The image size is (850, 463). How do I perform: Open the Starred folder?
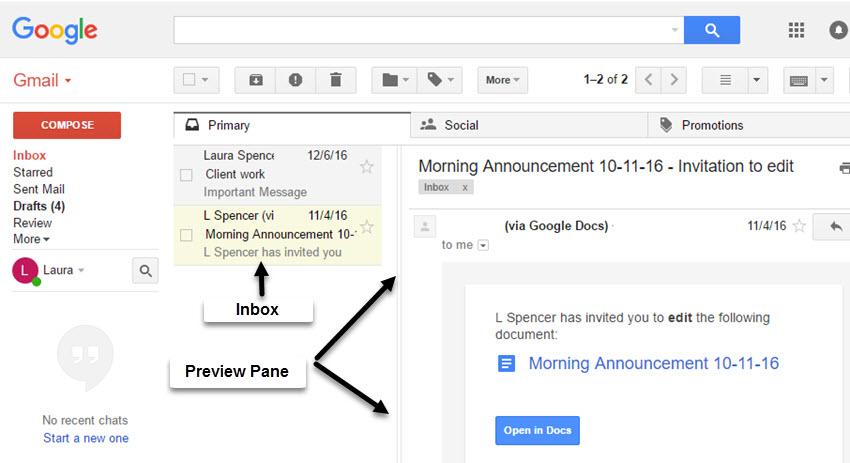33,172
